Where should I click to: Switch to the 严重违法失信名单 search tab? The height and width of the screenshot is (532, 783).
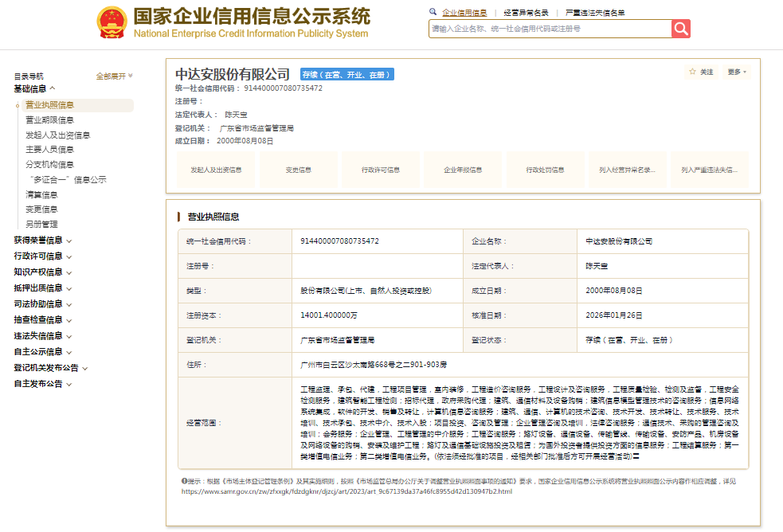tap(595, 13)
